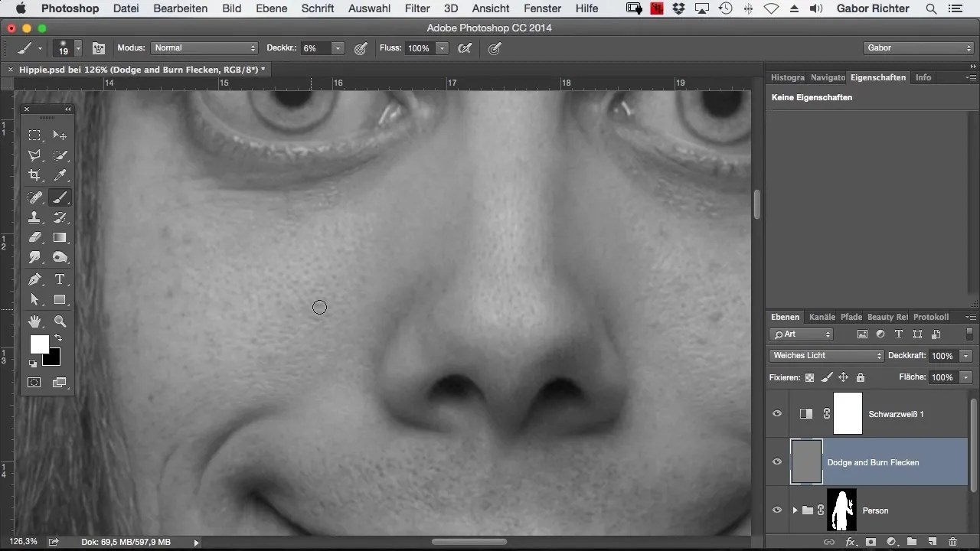Select the Hand tool
The width and height of the screenshot is (980, 551).
[x=35, y=321]
